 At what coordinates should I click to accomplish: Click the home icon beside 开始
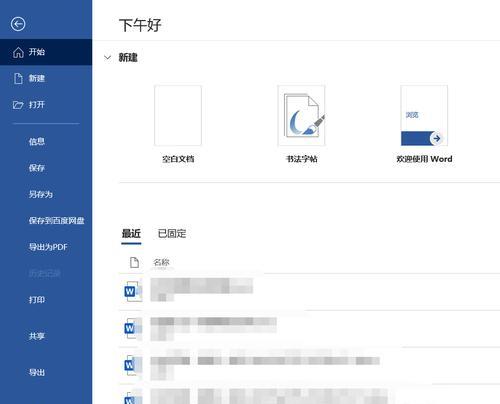[18, 52]
